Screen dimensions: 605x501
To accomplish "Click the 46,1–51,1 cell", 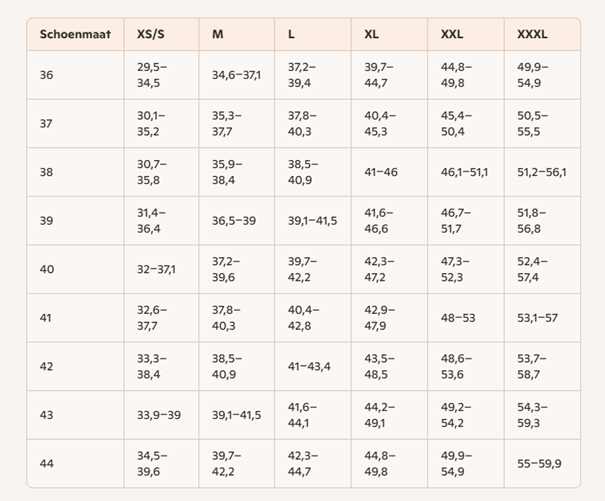I will coord(464,172).
